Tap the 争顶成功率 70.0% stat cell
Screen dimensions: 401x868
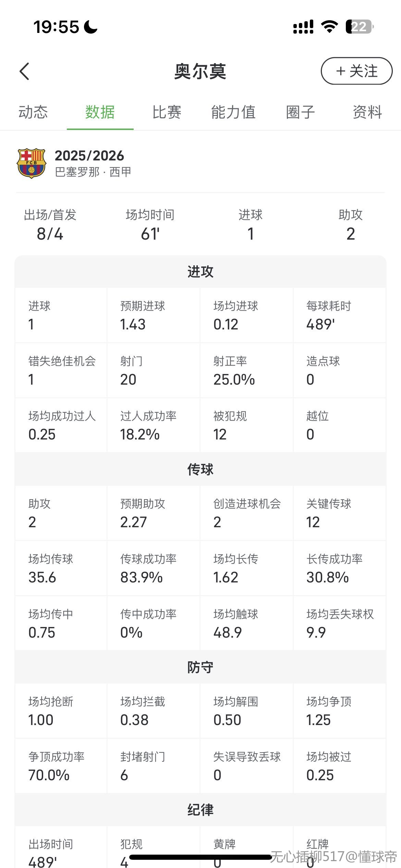pyautogui.click(x=61, y=766)
